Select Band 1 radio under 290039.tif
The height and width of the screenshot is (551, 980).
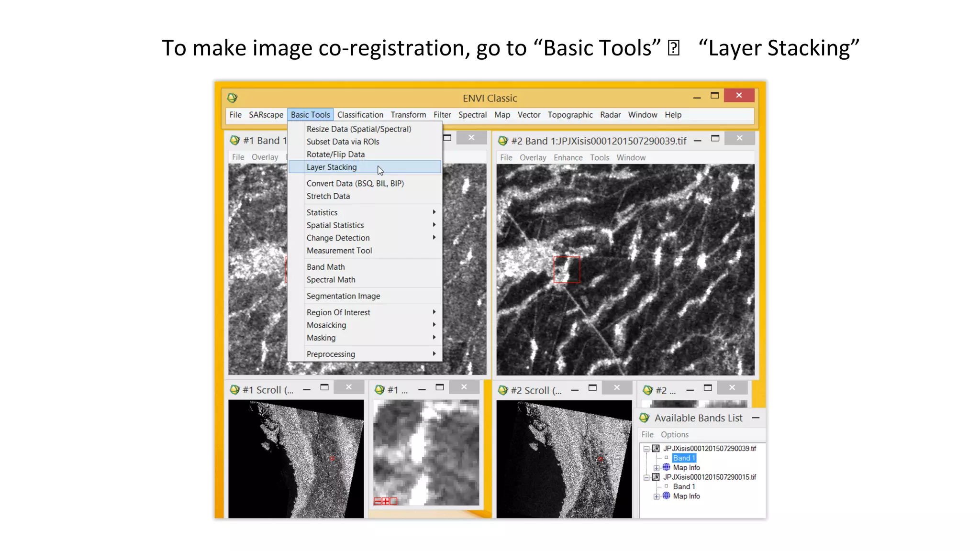point(666,458)
